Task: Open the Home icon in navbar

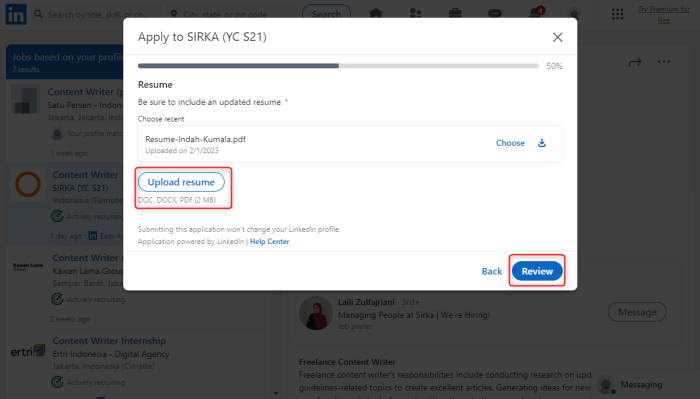Action: click(x=376, y=13)
